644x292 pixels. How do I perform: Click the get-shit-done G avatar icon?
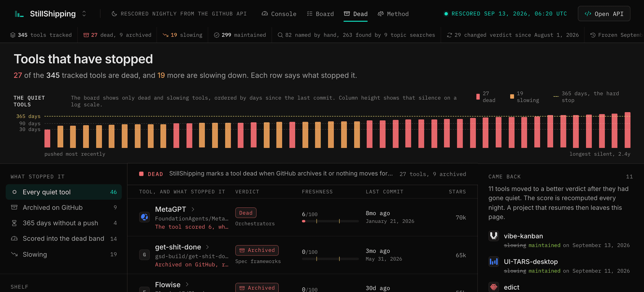145,255
